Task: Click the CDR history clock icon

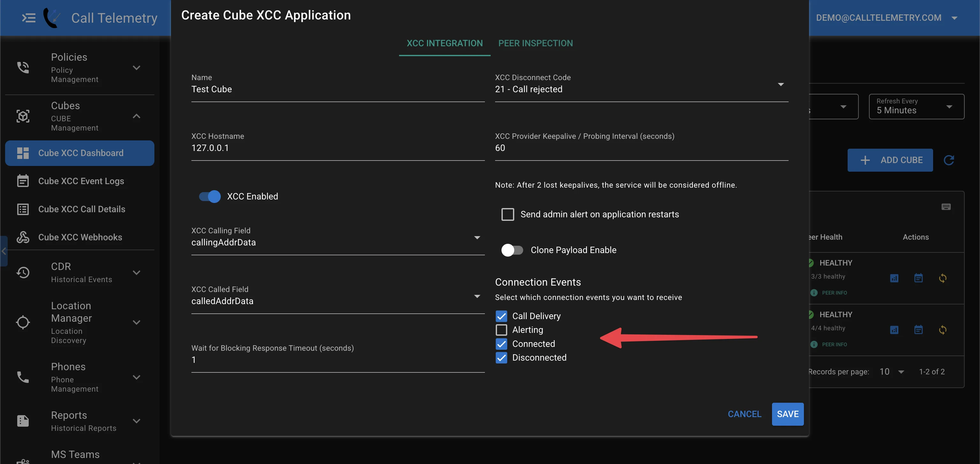Action: (x=23, y=273)
